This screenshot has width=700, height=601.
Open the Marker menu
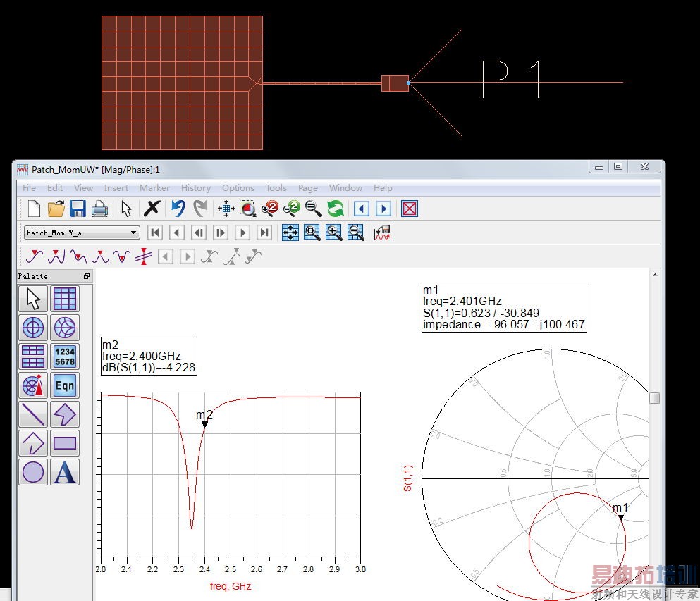click(154, 188)
